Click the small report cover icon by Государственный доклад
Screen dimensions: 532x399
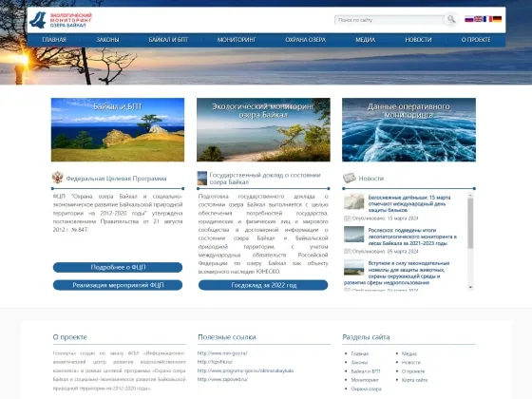point(201,179)
